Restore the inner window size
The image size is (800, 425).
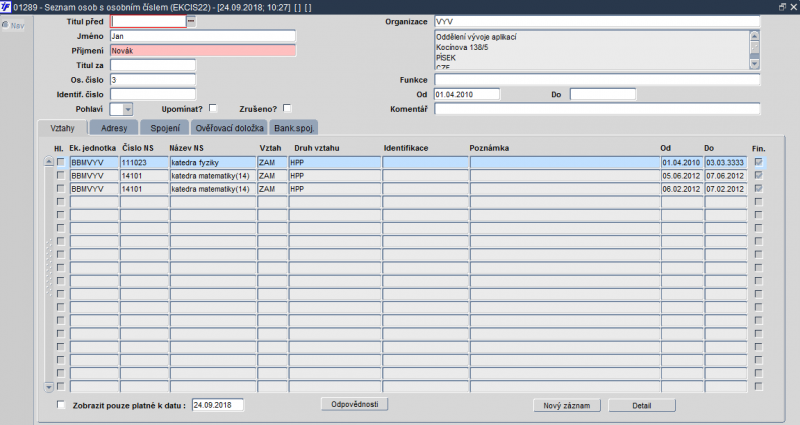[x=783, y=7]
